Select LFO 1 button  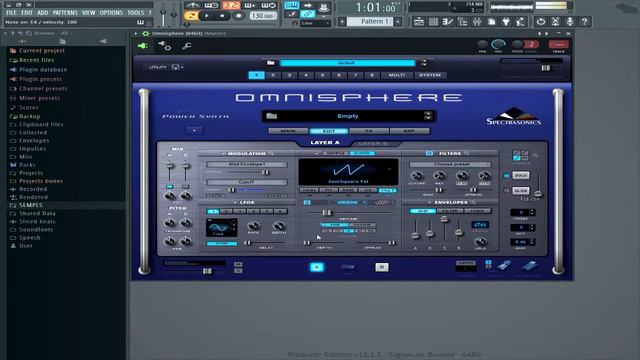click(213, 211)
